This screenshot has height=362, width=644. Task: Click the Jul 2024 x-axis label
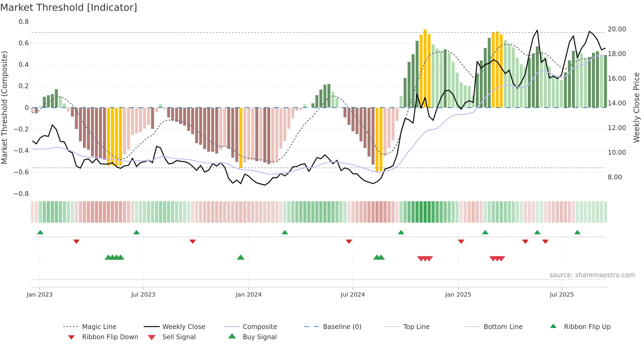[353, 294]
